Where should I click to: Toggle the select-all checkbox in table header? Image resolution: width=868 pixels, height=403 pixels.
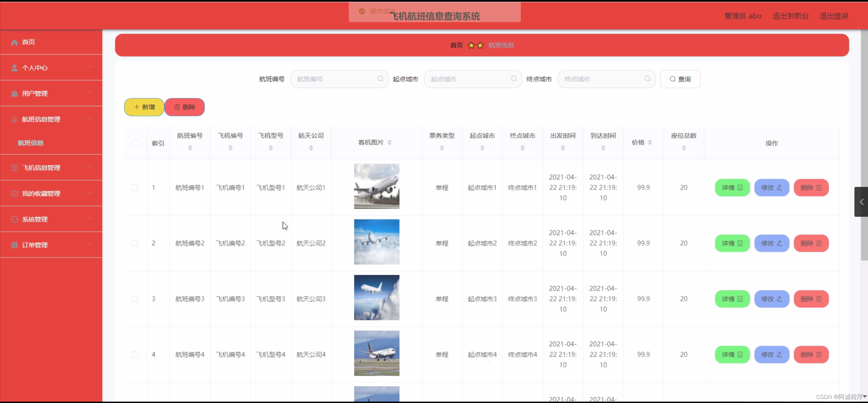(135, 143)
